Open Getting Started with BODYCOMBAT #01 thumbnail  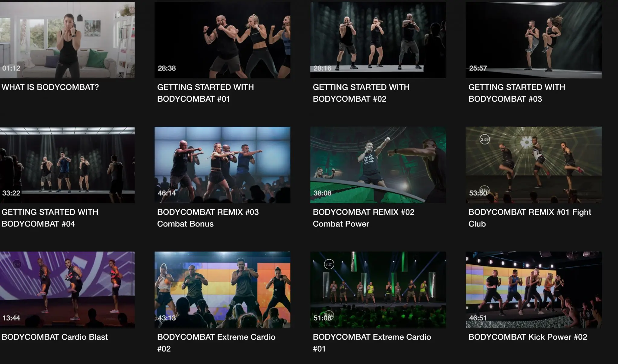[x=222, y=40]
